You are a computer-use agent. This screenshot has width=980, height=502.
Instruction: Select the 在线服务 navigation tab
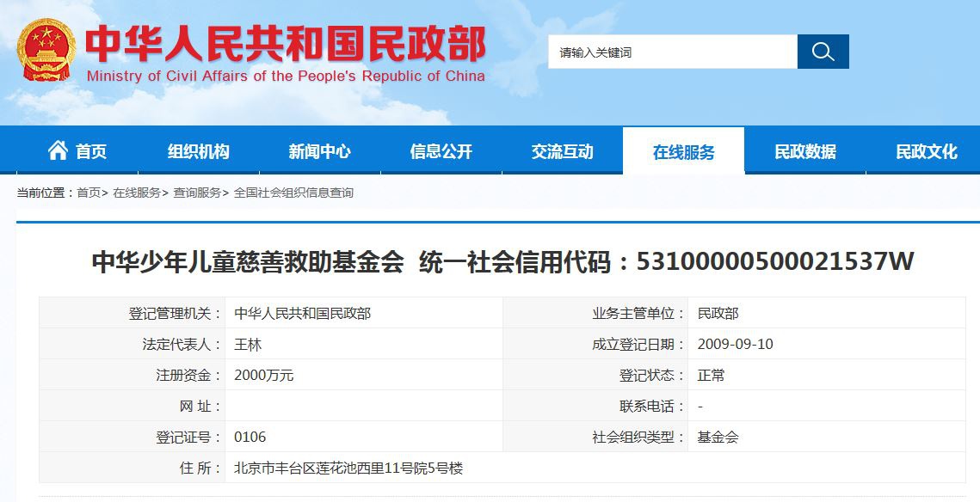[x=684, y=150]
